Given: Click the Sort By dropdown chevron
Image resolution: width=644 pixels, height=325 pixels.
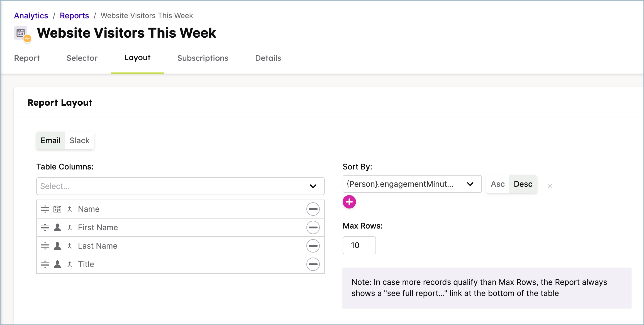Looking at the screenshot, I should pos(470,184).
